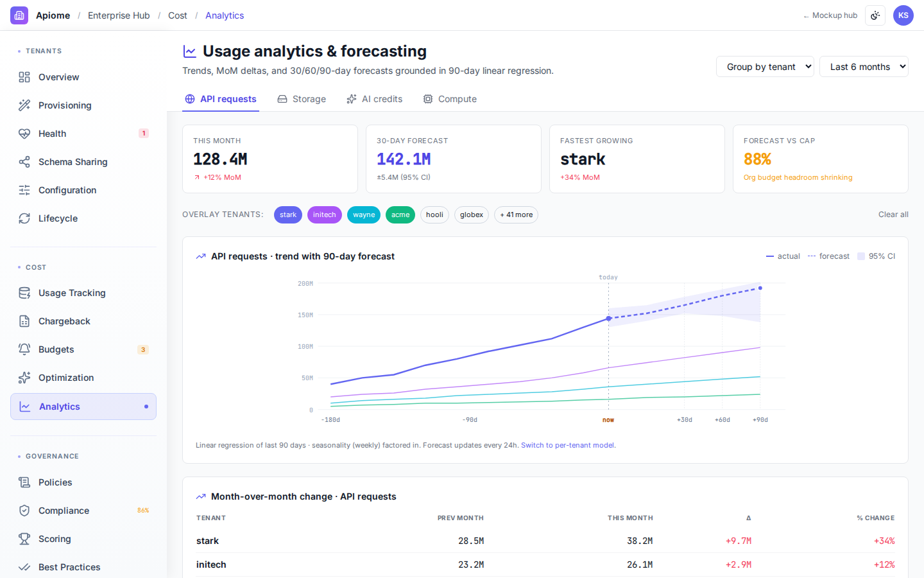Expand the + 41 more tenants chip
Viewport: 924px width, 578px height.
point(516,215)
